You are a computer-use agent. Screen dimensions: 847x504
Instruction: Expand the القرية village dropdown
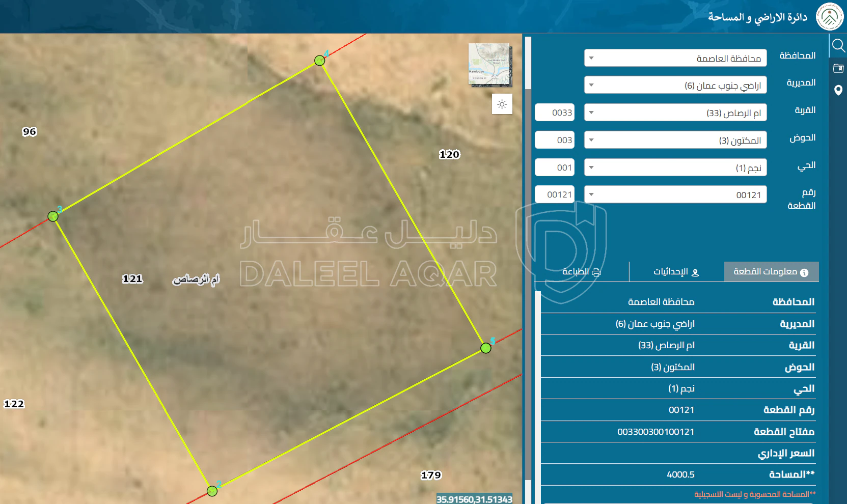point(675,113)
